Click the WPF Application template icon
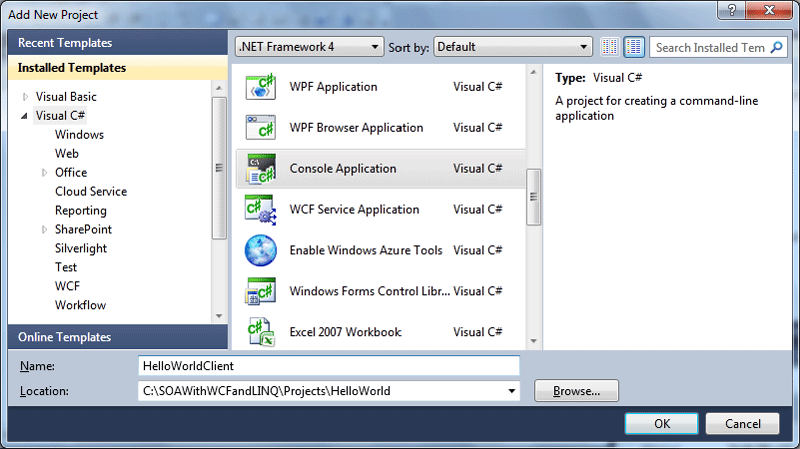Screen dimensions: 800x449 click(260, 87)
